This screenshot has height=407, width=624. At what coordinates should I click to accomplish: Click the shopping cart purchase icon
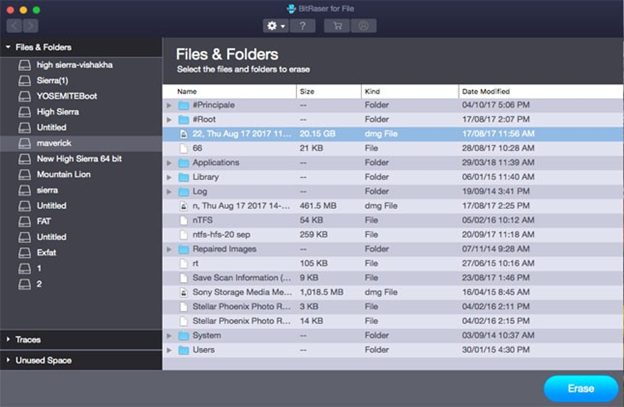point(337,26)
